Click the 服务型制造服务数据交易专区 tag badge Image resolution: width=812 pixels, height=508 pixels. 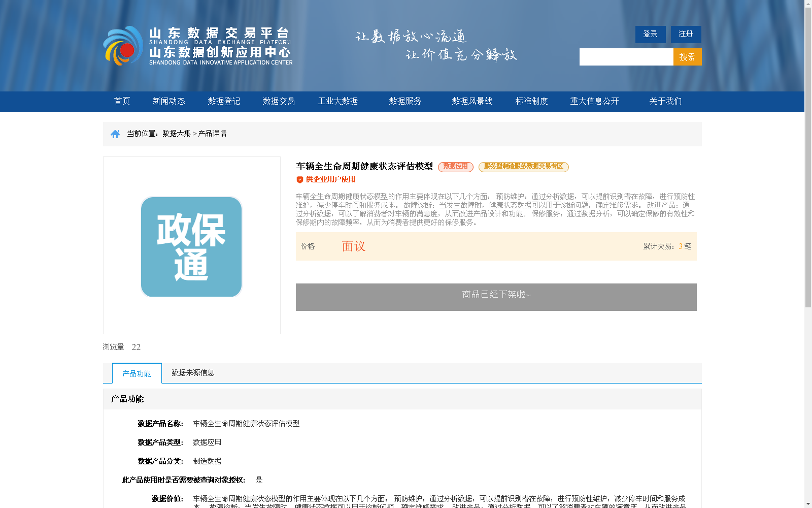524,167
